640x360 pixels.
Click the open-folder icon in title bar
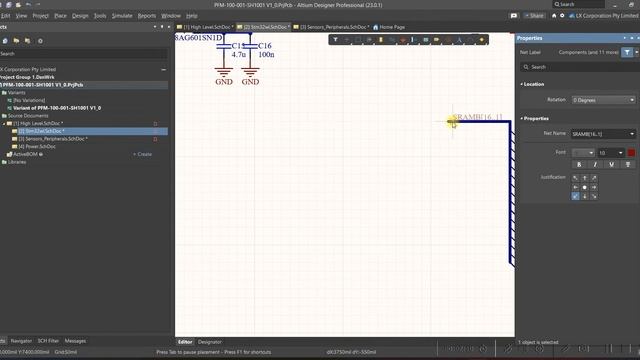(18, 4)
